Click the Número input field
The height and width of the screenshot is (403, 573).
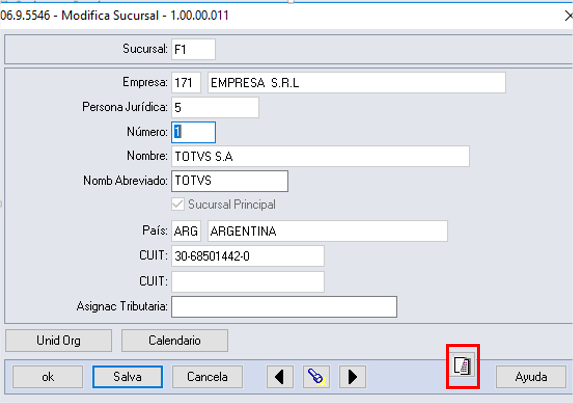pos(193,132)
